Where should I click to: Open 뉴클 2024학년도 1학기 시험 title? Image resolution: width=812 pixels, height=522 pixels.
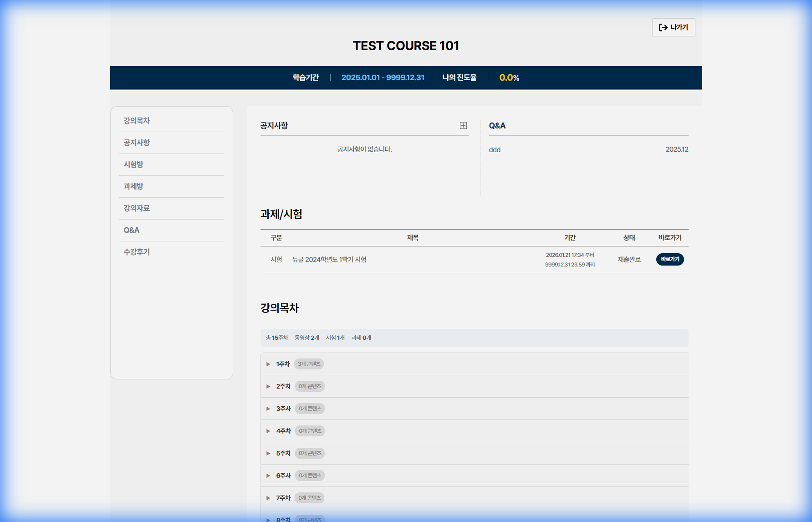329,260
